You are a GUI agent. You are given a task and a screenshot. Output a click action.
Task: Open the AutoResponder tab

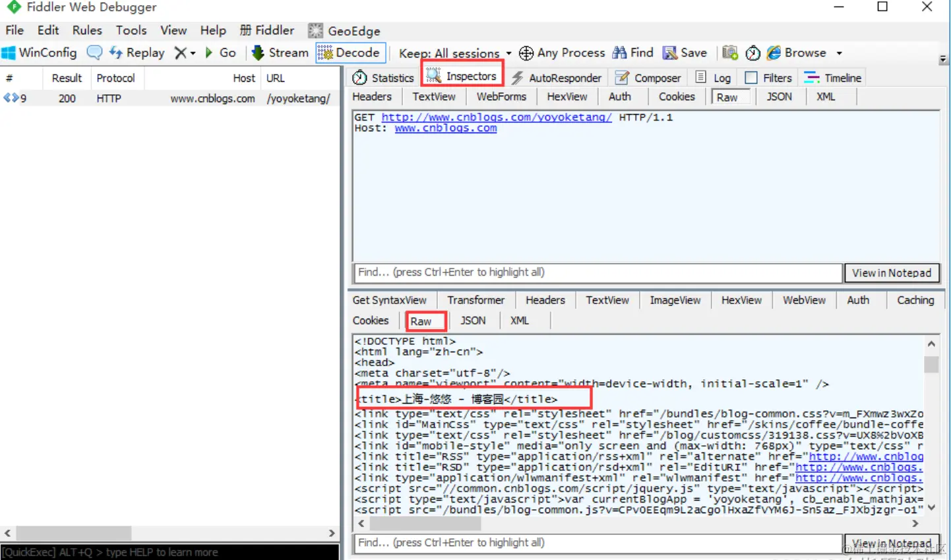[x=556, y=78]
